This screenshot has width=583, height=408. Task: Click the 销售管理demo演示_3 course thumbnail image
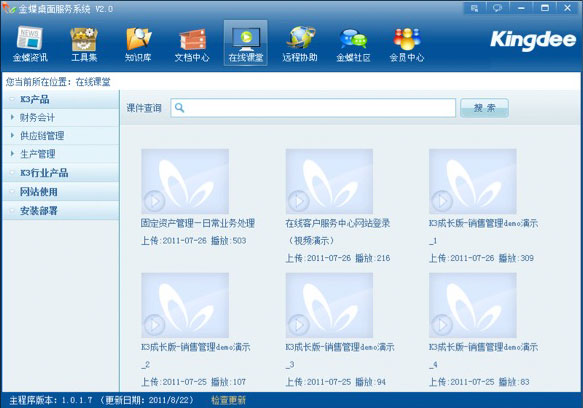tap(329, 305)
